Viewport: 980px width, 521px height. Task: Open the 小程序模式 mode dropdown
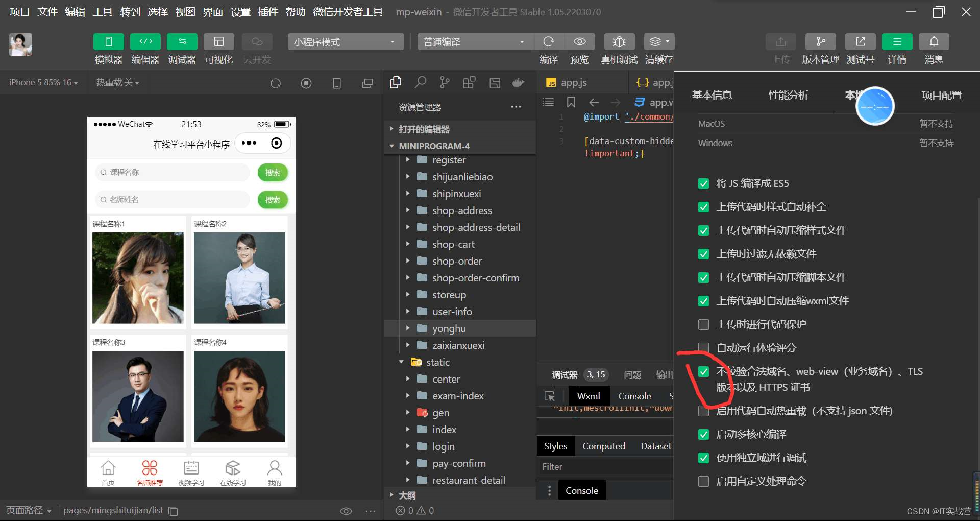click(x=346, y=42)
